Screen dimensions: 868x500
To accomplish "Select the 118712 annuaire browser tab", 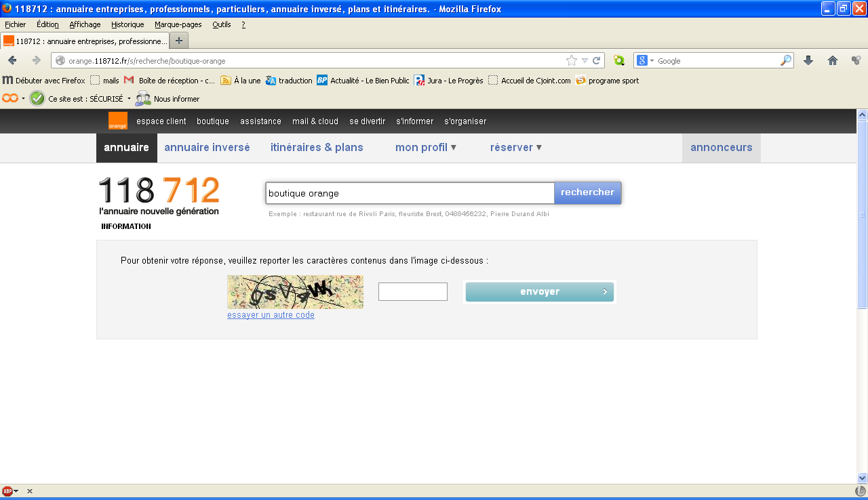I will tap(85, 41).
